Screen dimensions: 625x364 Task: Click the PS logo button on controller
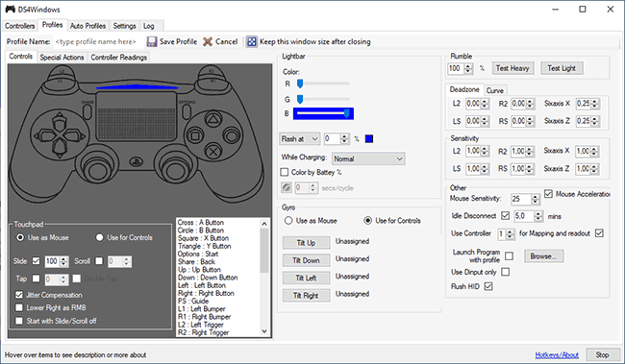tap(136, 161)
